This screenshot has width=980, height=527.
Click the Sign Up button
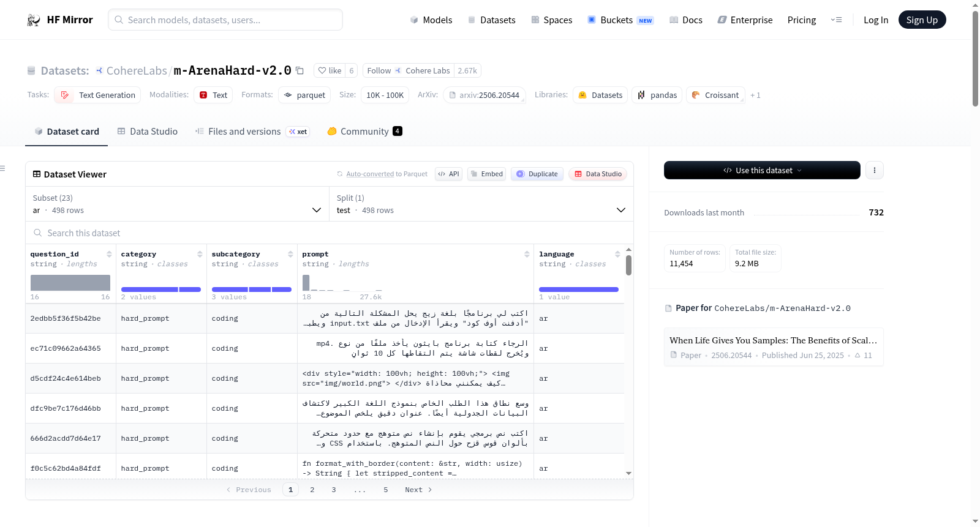(922, 20)
